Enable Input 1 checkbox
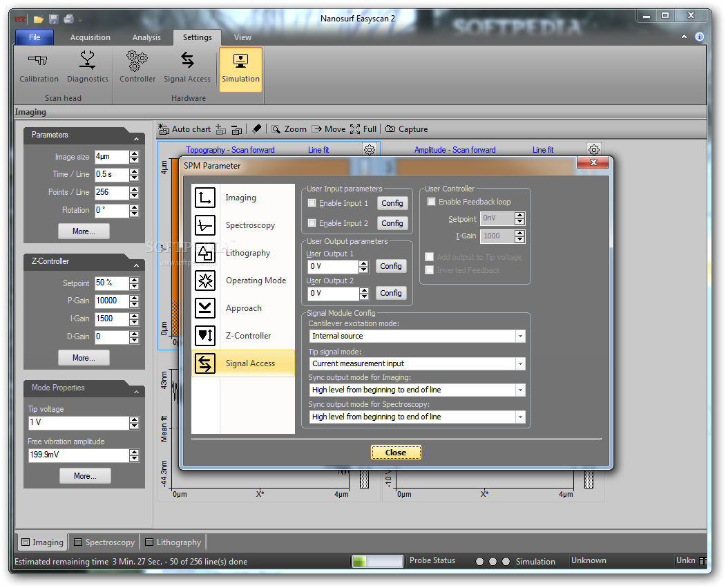 [x=312, y=202]
